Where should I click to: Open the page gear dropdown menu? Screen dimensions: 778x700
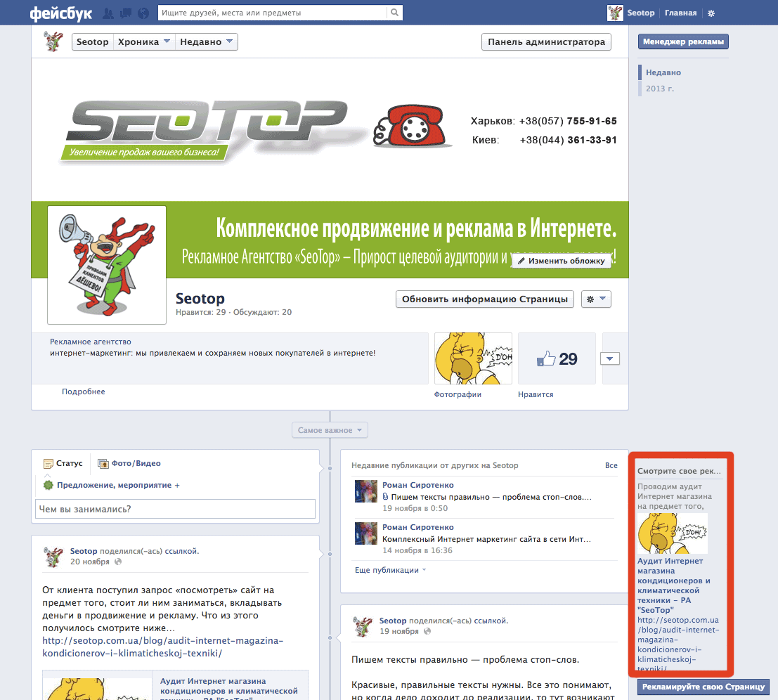pyautogui.click(x=597, y=299)
